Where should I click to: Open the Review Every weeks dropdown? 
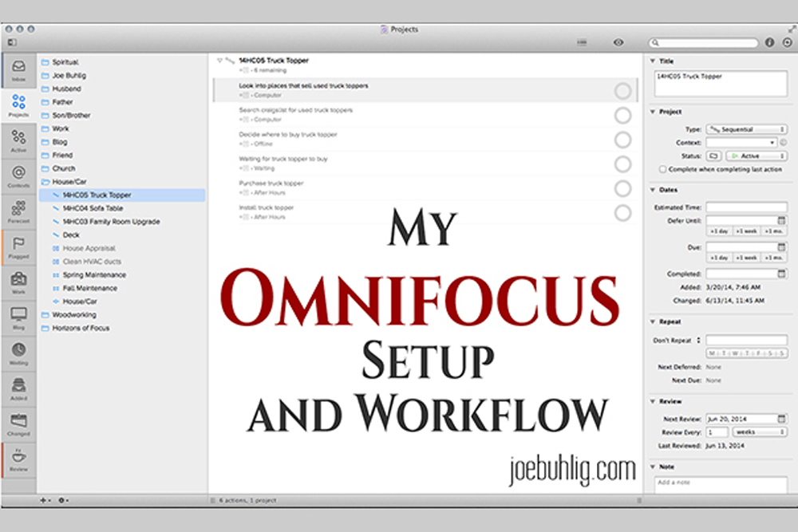tap(760, 432)
